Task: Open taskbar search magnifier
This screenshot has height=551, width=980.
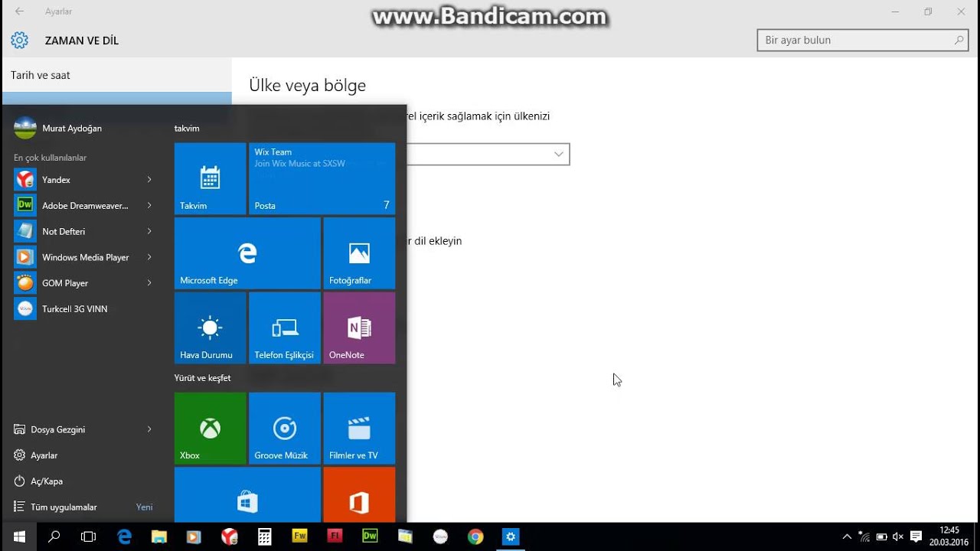Action: (54, 536)
